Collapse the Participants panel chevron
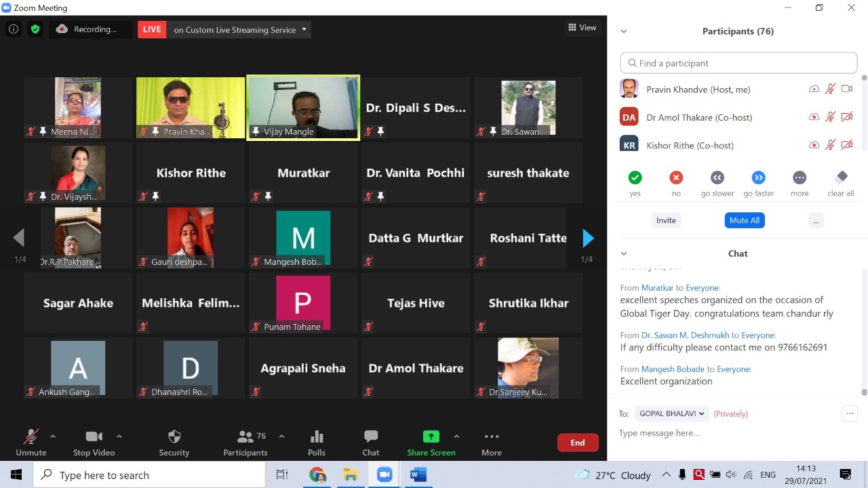This screenshot has height=488, width=868. pos(624,31)
